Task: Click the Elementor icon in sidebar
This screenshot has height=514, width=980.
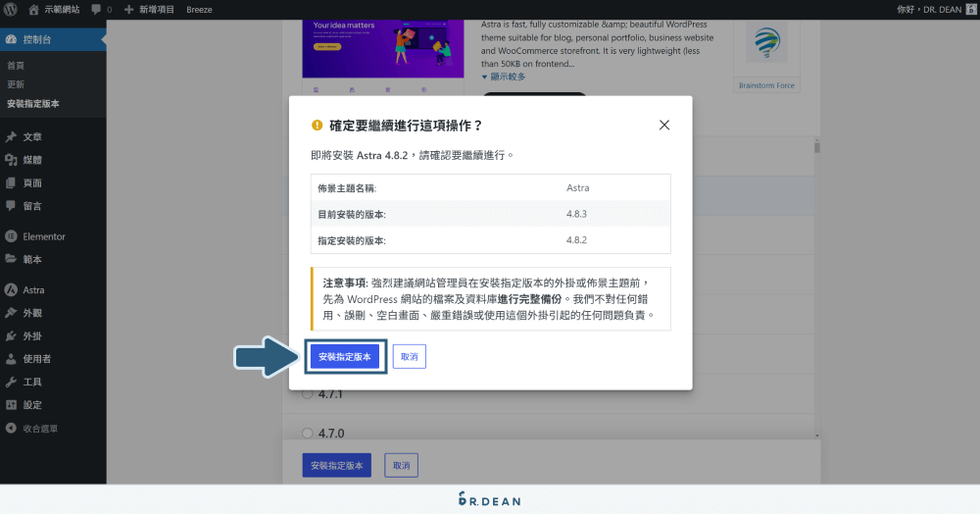Action: [x=11, y=236]
